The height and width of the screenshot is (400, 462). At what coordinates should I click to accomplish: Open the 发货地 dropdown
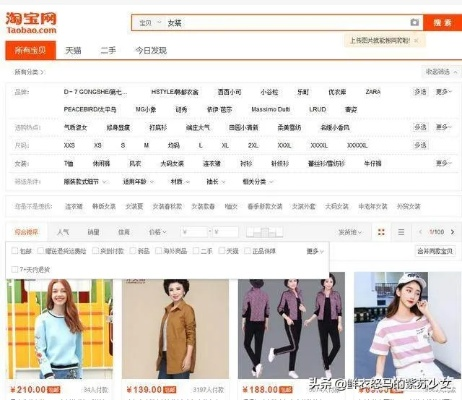pyautogui.click(x=350, y=232)
